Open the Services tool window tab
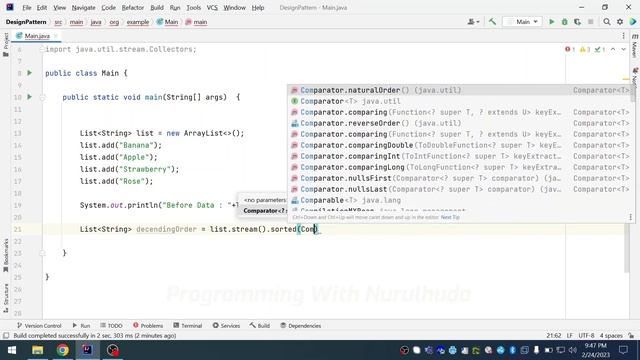This screenshot has height=360, width=640. tap(227, 326)
